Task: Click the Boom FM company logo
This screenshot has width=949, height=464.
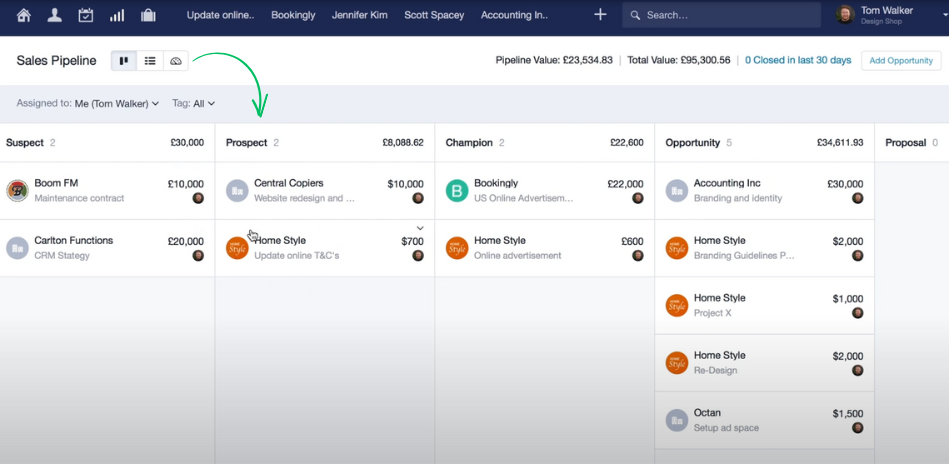Action: click(18, 191)
